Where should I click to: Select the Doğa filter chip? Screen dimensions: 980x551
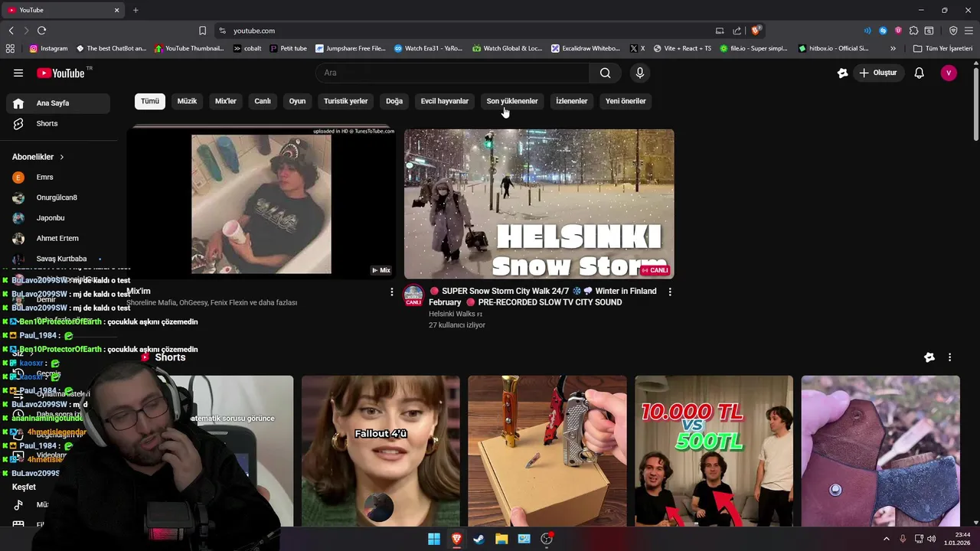tap(394, 101)
